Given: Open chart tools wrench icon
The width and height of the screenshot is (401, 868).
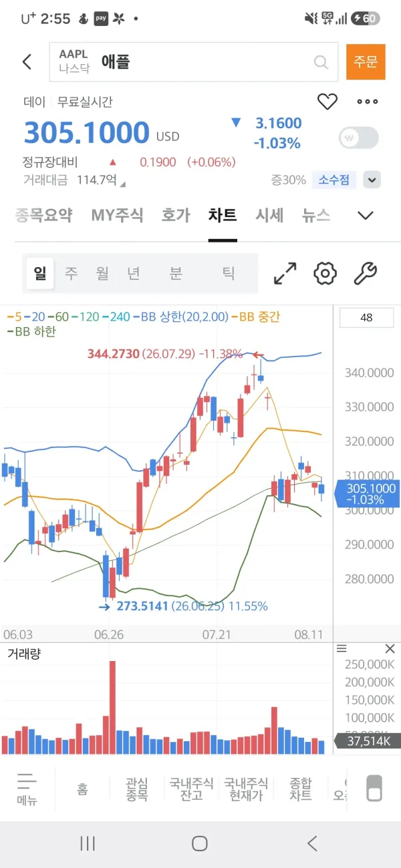Looking at the screenshot, I should 365,273.
